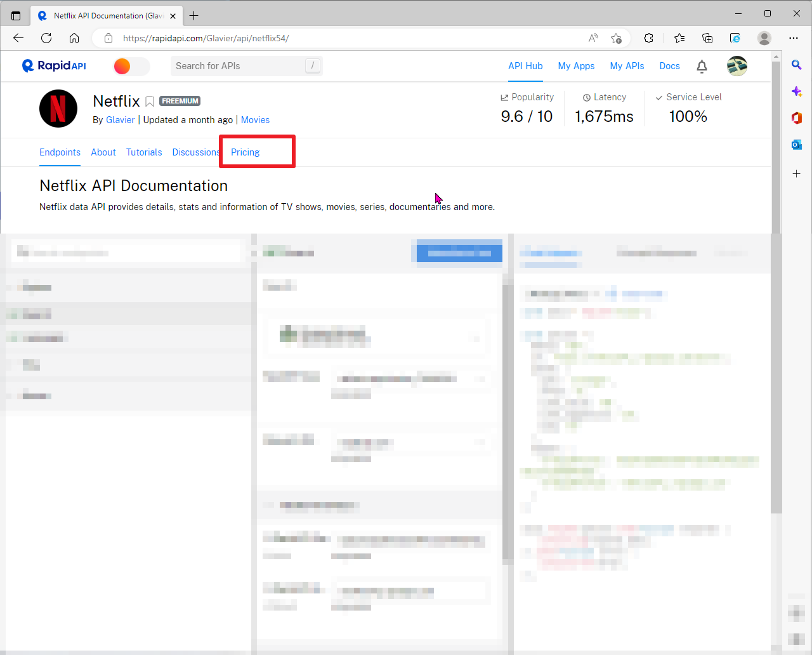Click the FREEMIUM badge
The image size is (812, 655).
pos(180,101)
